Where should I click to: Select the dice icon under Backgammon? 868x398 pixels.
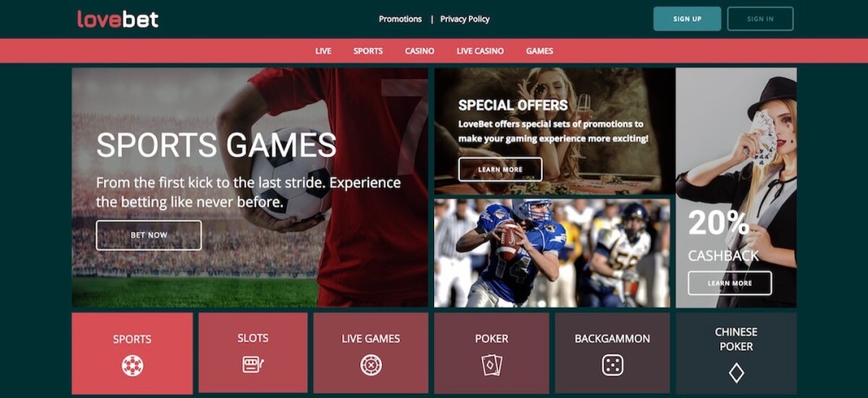(612, 365)
